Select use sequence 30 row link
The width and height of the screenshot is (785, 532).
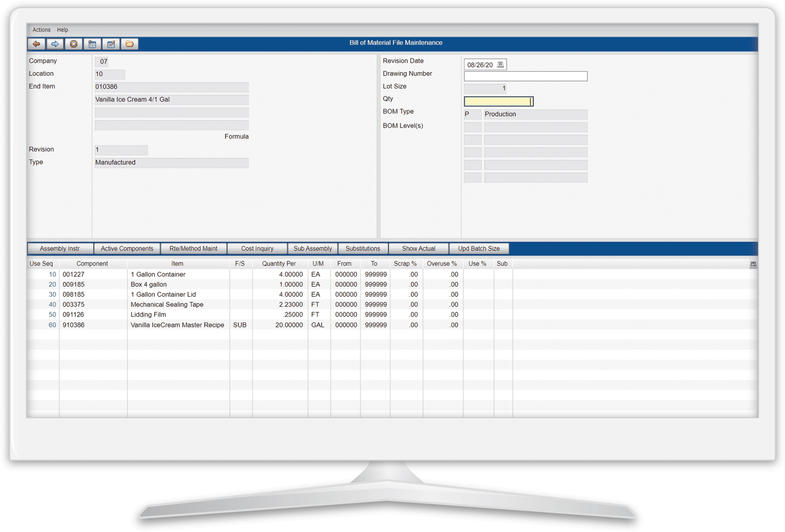(52, 295)
